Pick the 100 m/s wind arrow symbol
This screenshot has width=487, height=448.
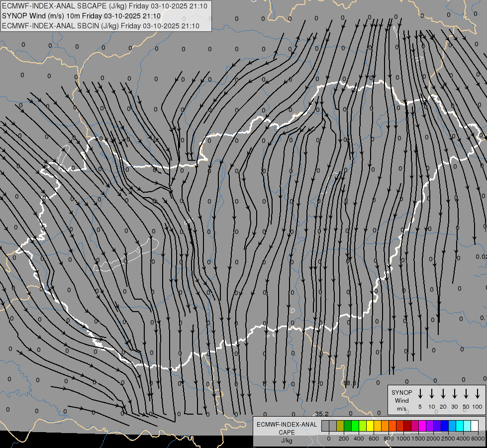pyautogui.click(x=478, y=394)
